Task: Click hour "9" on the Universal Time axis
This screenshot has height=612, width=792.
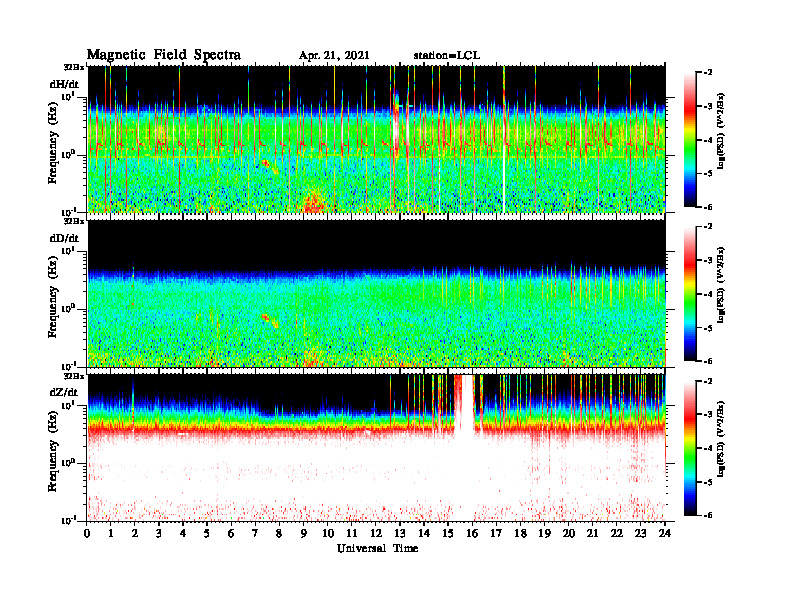Action: (x=304, y=534)
